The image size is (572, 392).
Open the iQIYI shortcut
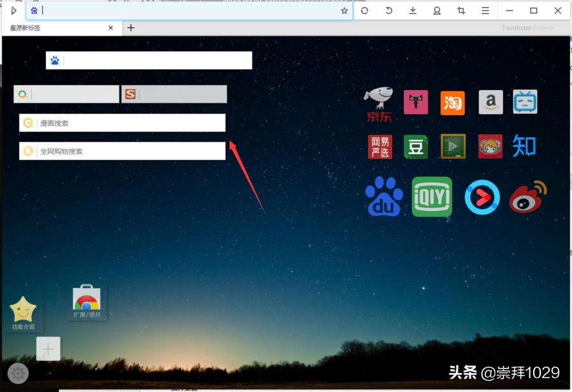click(432, 197)
